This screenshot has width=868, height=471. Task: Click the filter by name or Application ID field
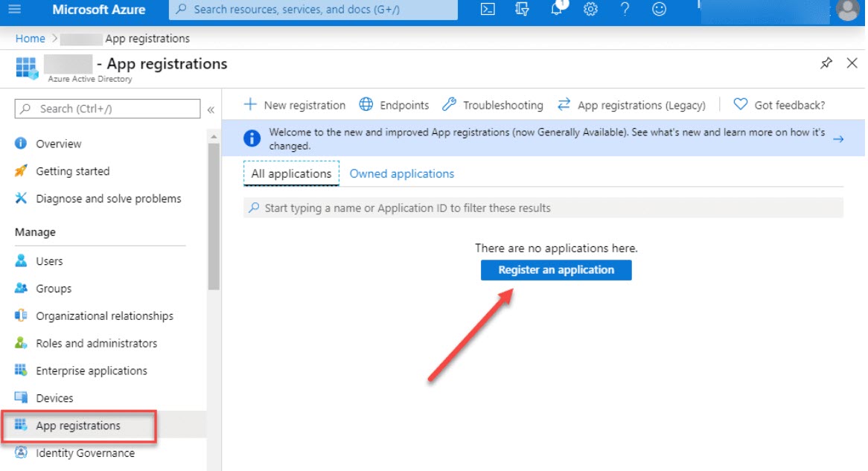(543, 208)
